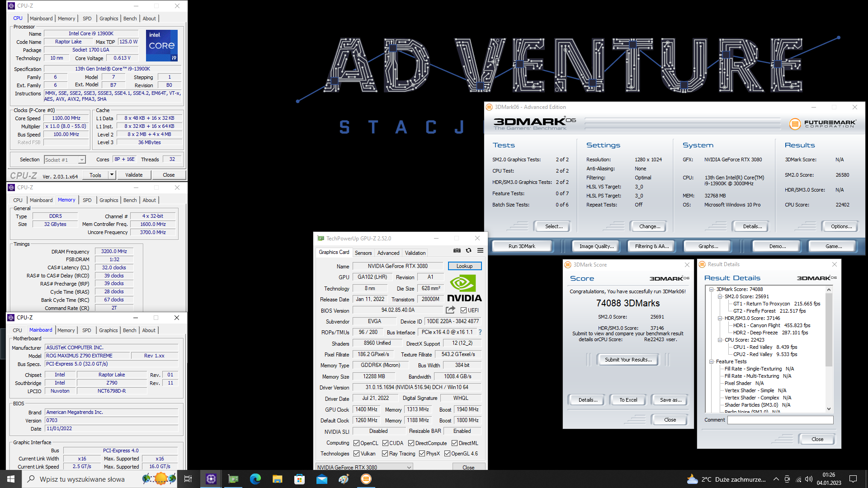Open GPU-Z hamburger menu
The height and width of the screenshot is (488, 868).
point(480,251)
